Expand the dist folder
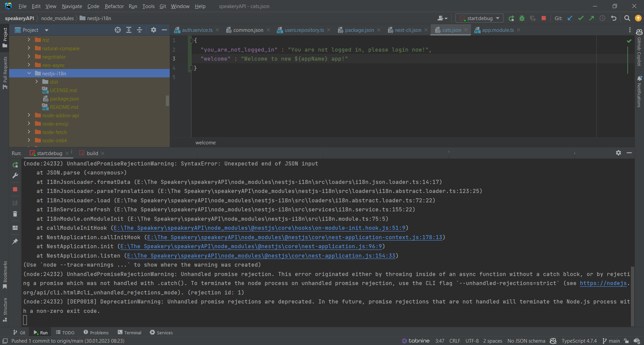Screen dimensions: 644x345 click(37, 81)
